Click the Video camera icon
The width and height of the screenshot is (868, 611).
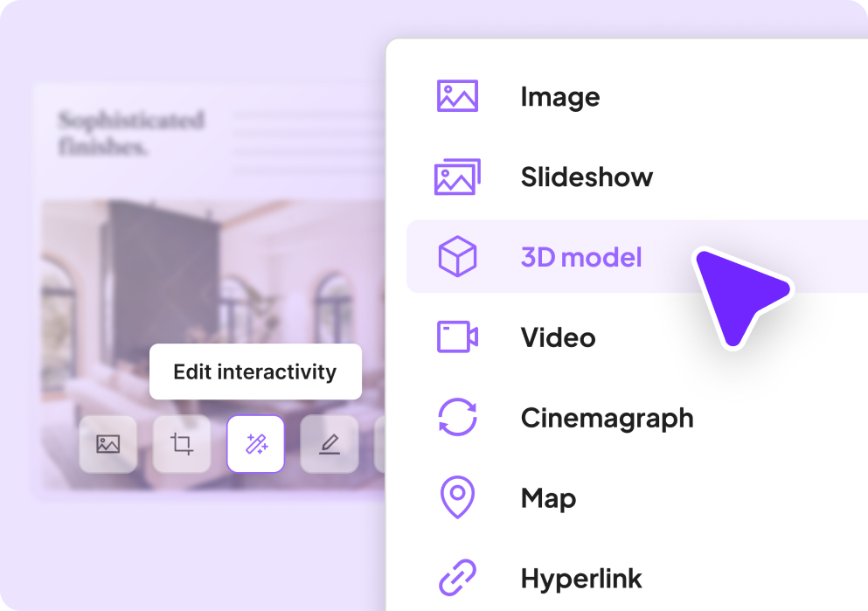pyautogui.click(x=457, y=337)
